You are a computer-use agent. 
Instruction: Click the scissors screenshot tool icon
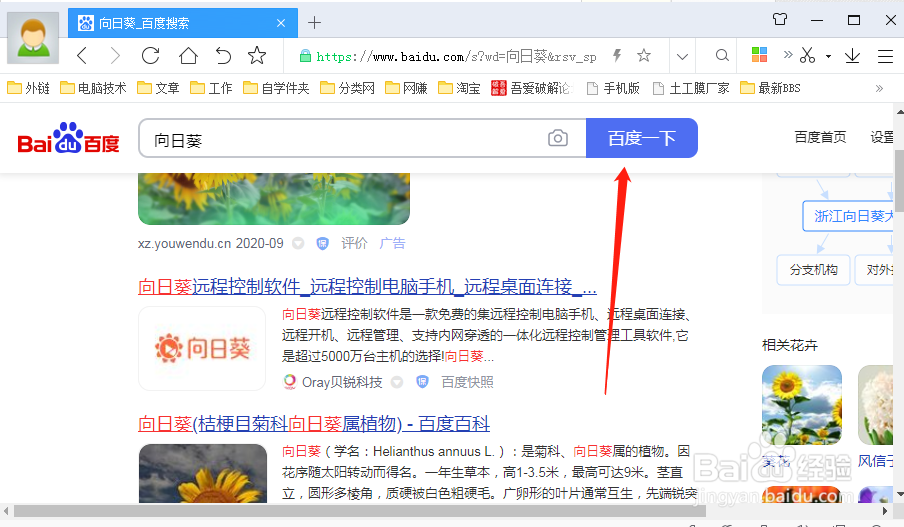(808, 55)
